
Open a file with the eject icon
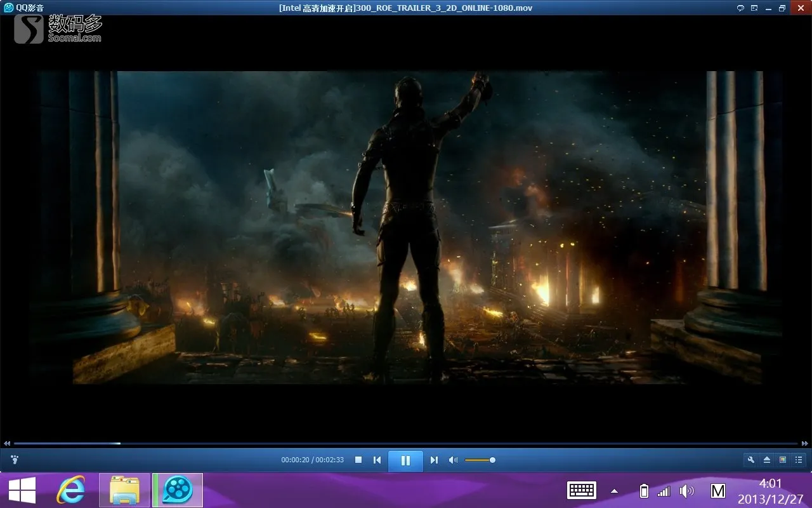(767, 460)
